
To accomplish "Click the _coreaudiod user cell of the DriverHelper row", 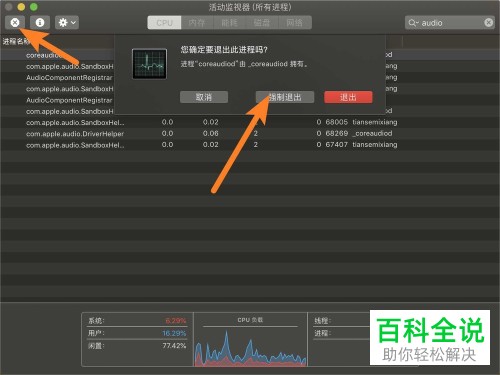I will click(x=372, y=133).
